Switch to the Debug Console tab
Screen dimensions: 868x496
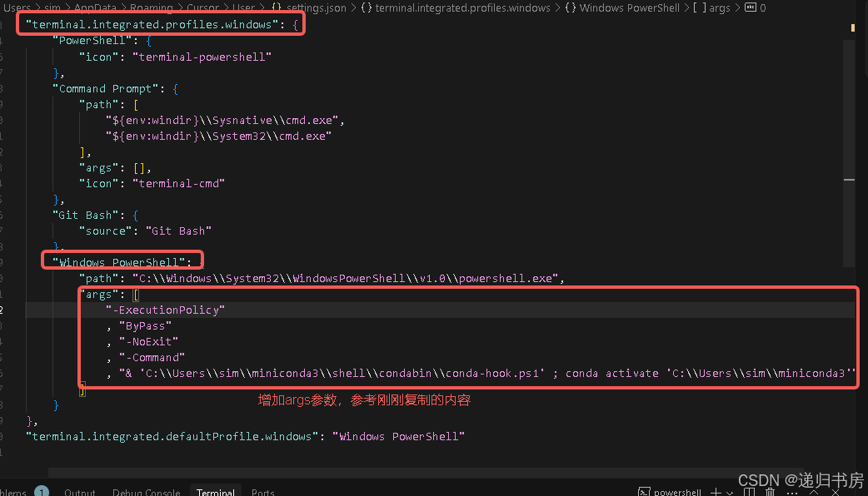tap(146, 492)
